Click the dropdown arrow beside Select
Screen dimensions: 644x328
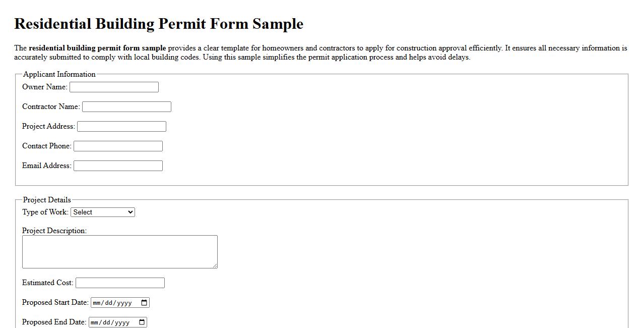click(130, 212)
